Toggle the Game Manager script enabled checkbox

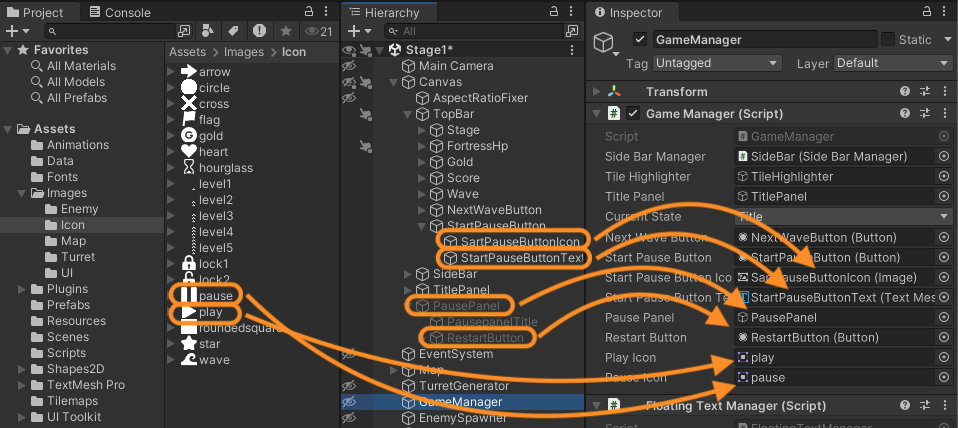coord(633,114)
